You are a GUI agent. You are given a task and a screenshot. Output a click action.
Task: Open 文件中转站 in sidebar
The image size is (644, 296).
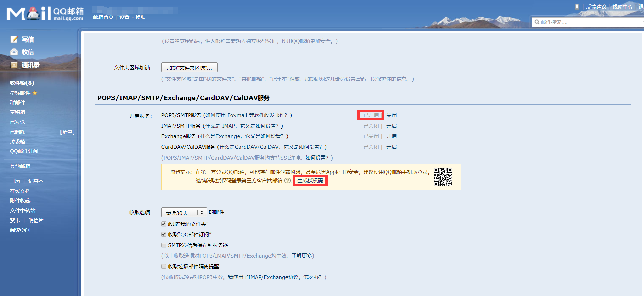(23, 211)
